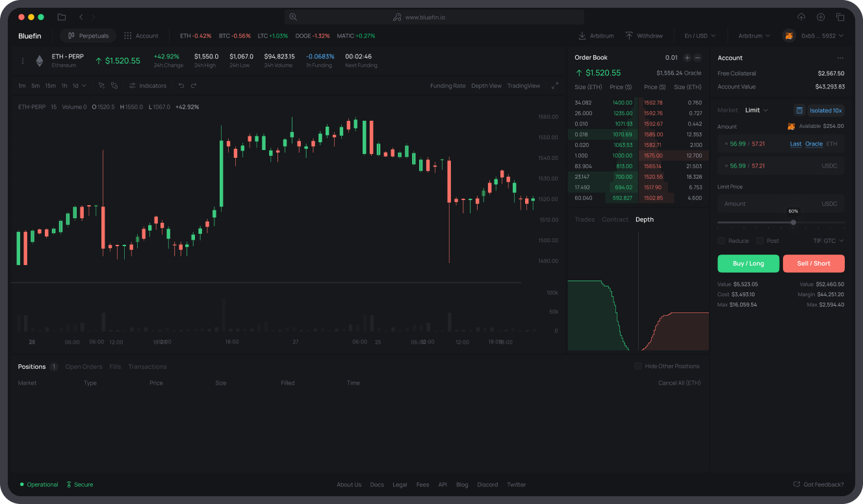The height and width of the screenshot is (504, 863).
Task: Switch price source to Oracle
Action: click(x=814, y=144)
